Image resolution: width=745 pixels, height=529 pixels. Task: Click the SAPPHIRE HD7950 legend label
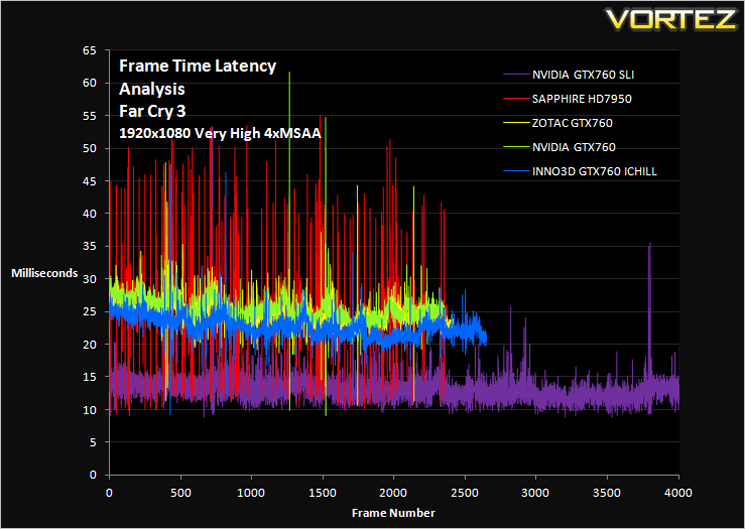coord(582,99)
